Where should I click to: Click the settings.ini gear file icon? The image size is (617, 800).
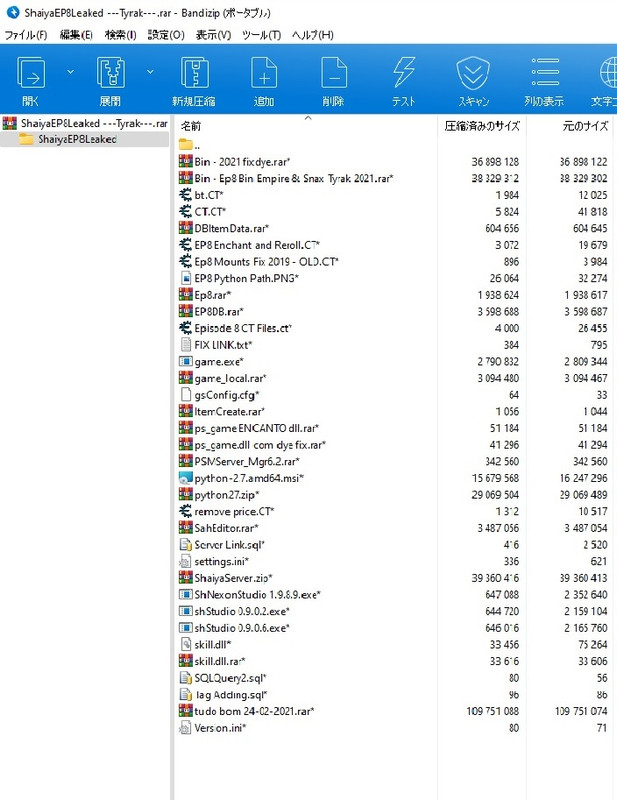pos(186,561)
